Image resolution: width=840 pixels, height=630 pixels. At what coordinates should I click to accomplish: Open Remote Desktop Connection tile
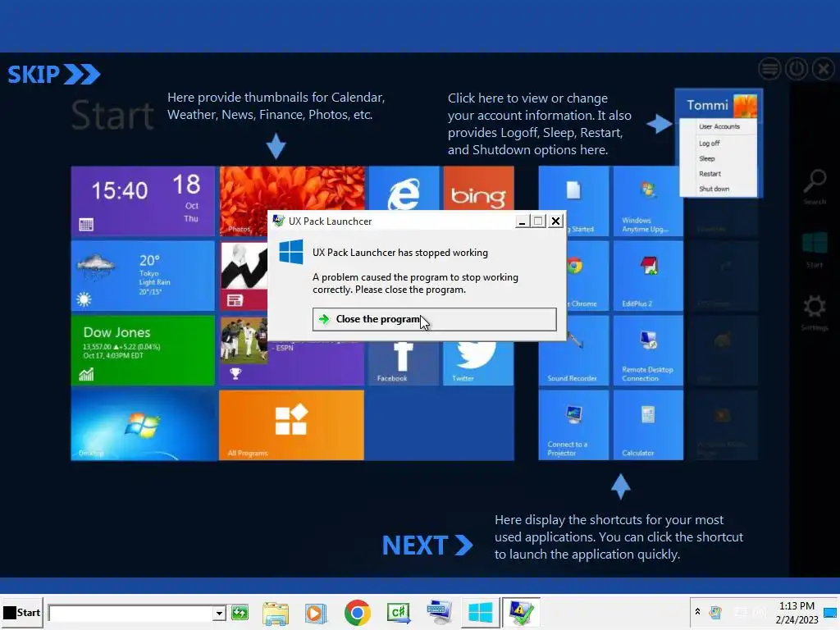[648, 350]
